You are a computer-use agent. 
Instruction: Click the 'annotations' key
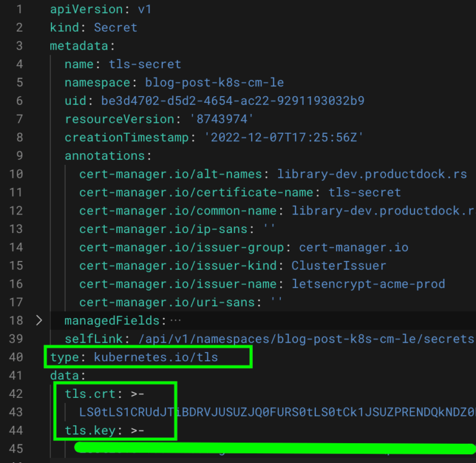click(x=105, y=156)
